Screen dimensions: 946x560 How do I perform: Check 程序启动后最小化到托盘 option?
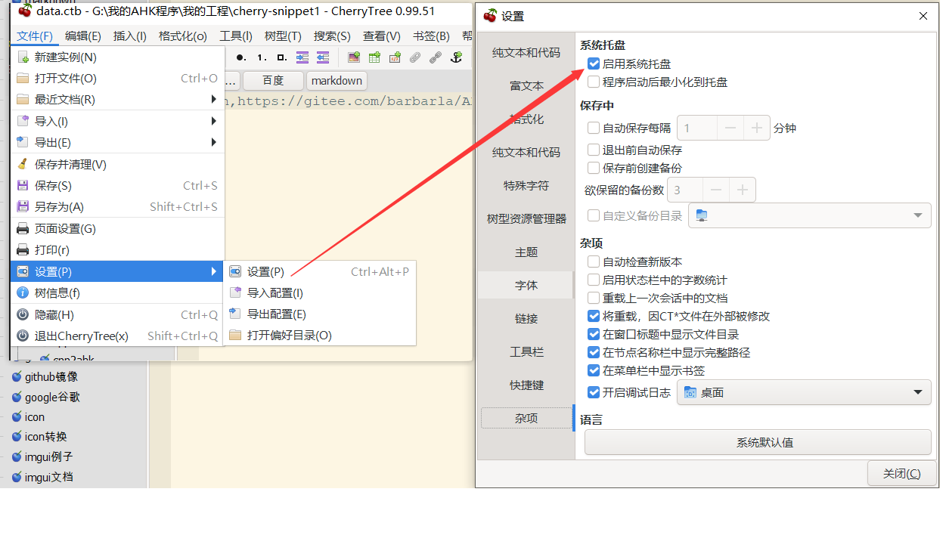point(594,82)
